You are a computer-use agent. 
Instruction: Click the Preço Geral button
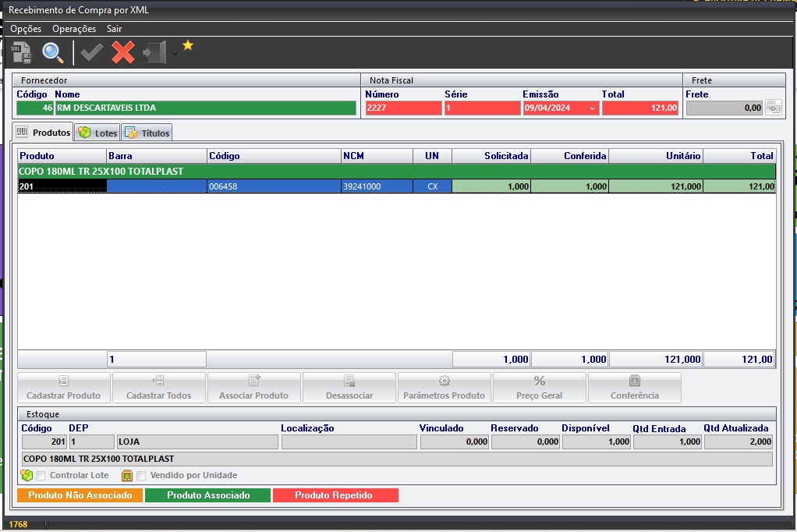pos(540,388)
